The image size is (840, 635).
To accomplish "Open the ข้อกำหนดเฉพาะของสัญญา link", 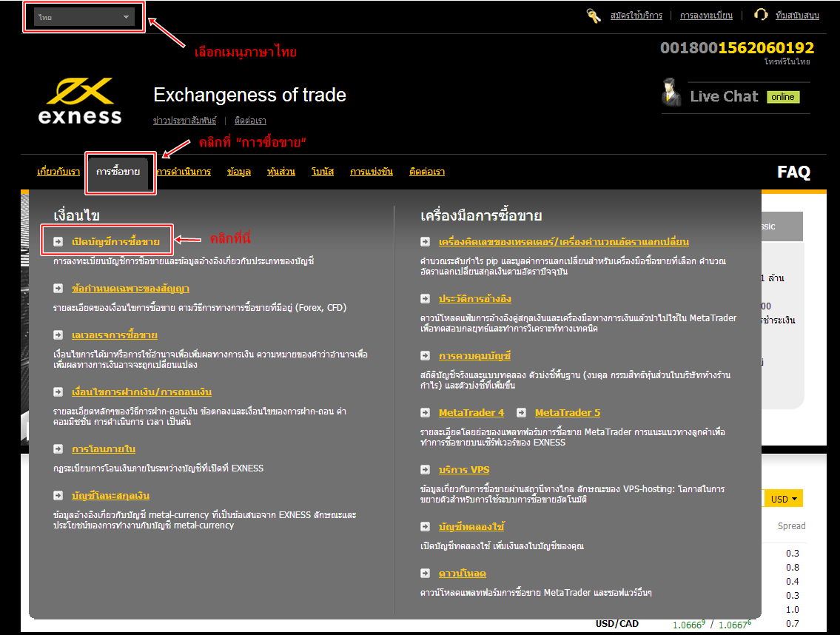I will [x=130, y=289].
